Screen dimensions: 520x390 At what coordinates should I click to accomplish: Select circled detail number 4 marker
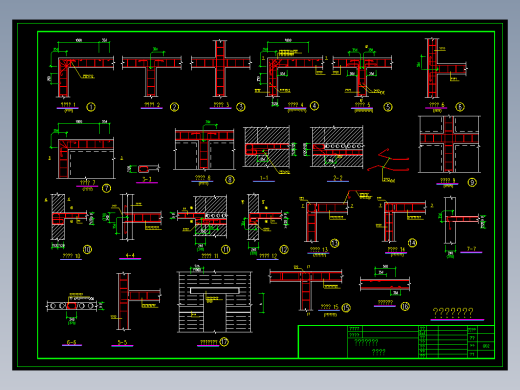[x=314, y=106]
